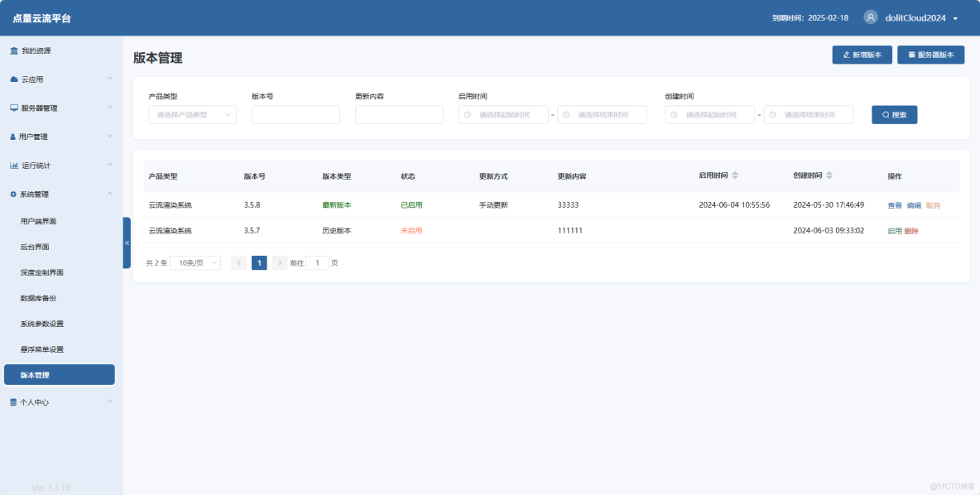Click the 创建时间 column sort arrows
Screen dimensions: 980x495
tap(830, 174)
